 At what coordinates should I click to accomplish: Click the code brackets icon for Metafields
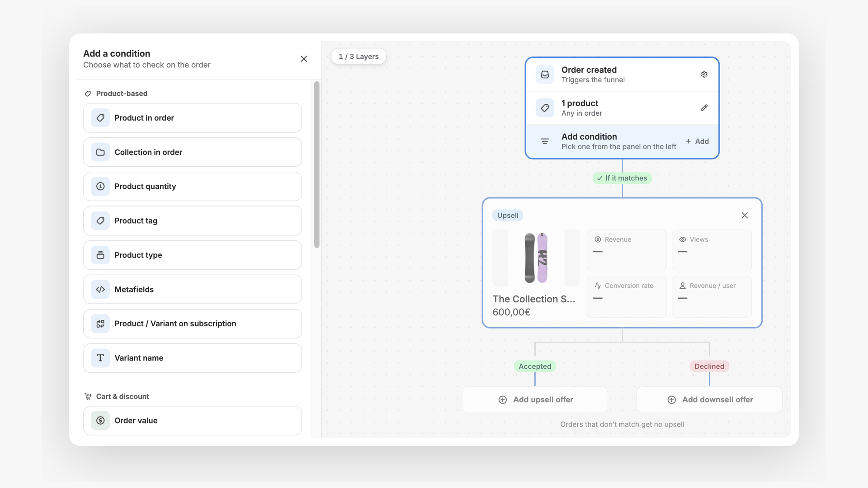(x=100, y=289)
